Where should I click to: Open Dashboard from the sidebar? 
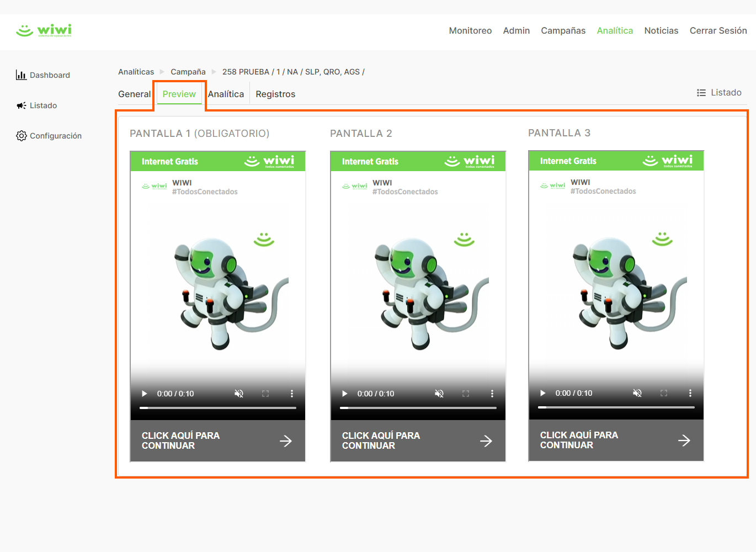[x=43, y=75]
